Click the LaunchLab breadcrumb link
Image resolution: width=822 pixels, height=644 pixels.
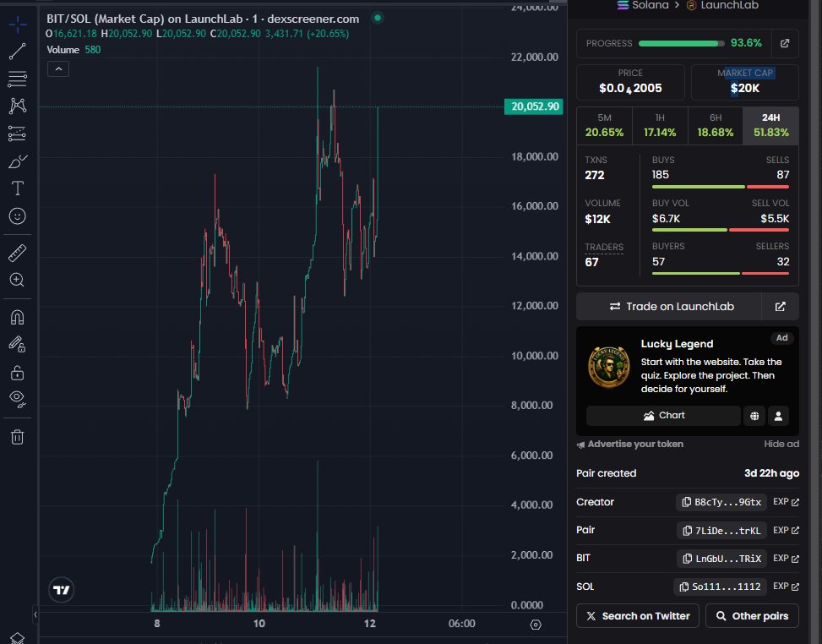click(722, 5)
